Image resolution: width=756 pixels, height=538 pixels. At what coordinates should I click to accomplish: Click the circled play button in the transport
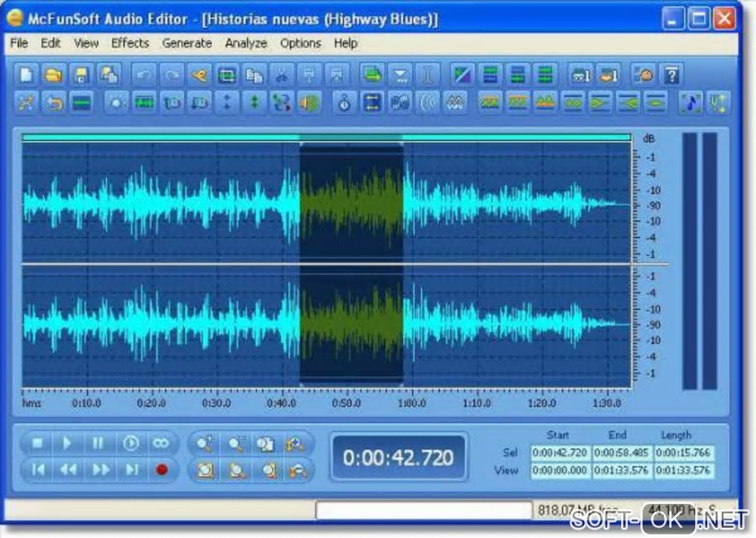130,443
